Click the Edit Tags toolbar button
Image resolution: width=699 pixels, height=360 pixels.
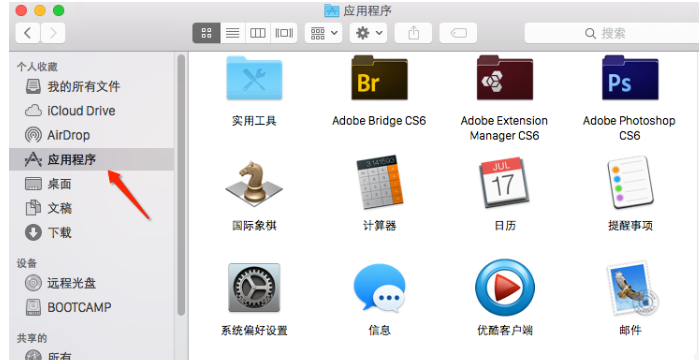pyautogui.click(x=458, y=33)
